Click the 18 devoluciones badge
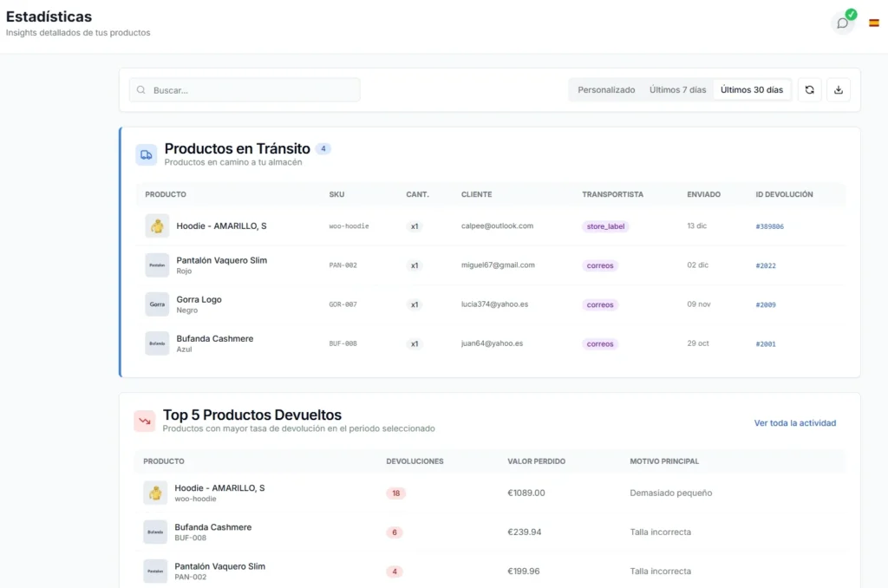This screenshot has width=888, height=588. click(x=395, y=493)
